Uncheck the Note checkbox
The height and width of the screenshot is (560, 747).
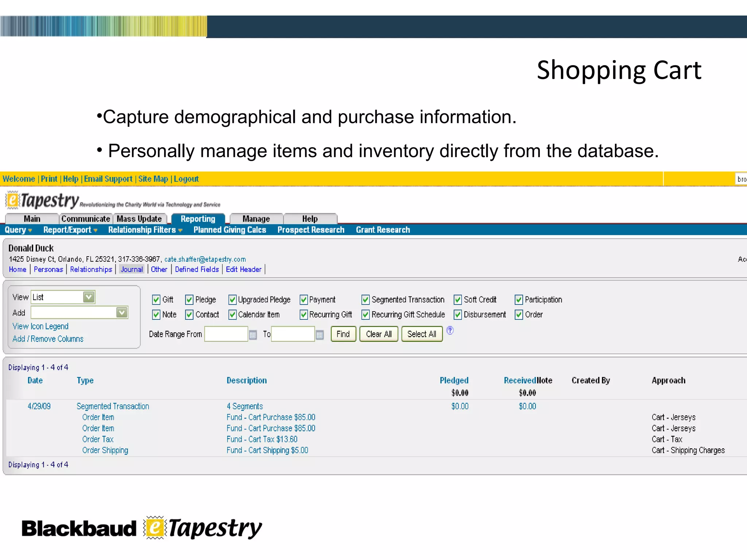pyautogui.click(x=156, y=315)
